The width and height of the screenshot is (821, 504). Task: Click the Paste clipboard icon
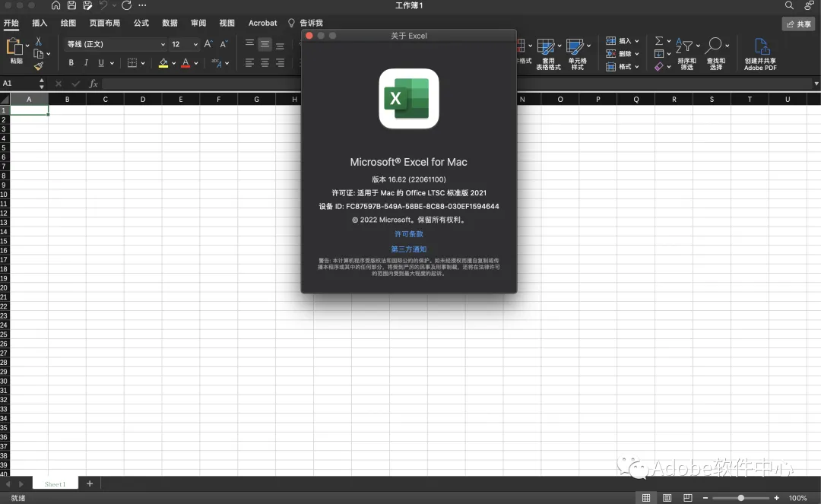pos(14,47)
